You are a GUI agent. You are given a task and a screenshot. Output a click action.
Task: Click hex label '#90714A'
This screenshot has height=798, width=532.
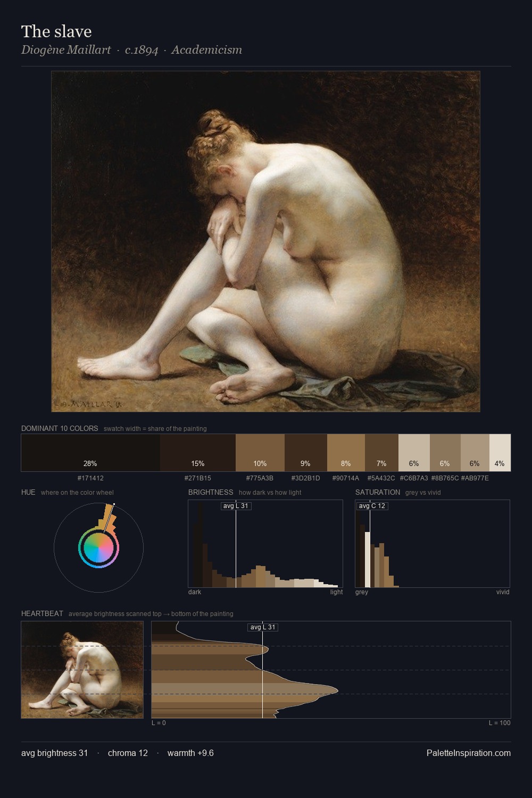tap(346, 478)
